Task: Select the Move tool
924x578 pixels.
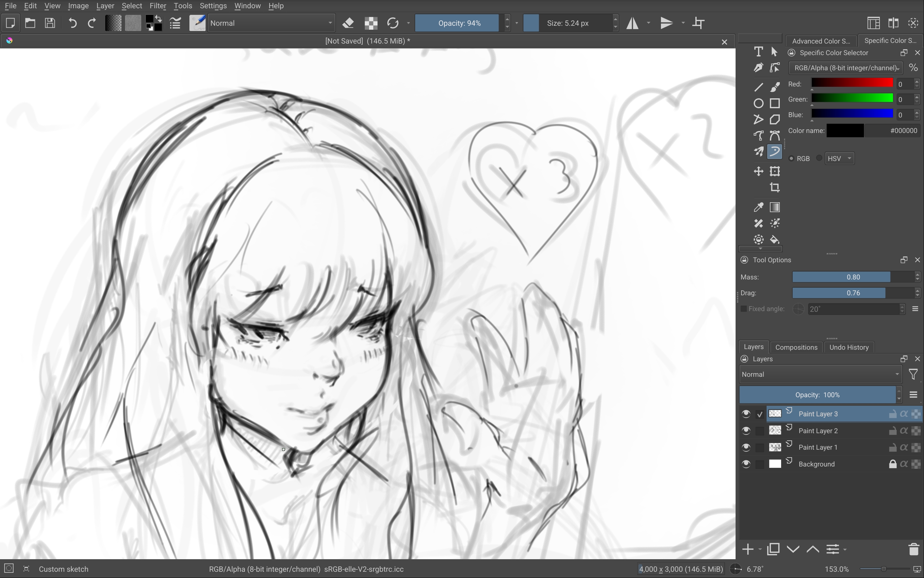Action: coord(758,171)
